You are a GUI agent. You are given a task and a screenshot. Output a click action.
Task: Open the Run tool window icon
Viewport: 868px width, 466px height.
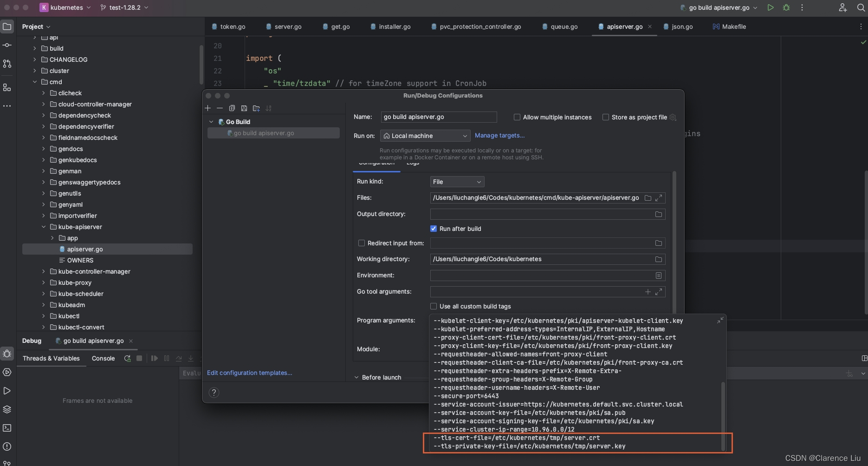(7, 391)
